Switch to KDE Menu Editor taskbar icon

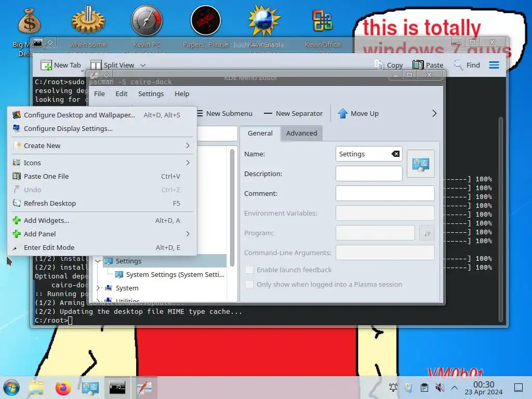(x=144, y=388)
